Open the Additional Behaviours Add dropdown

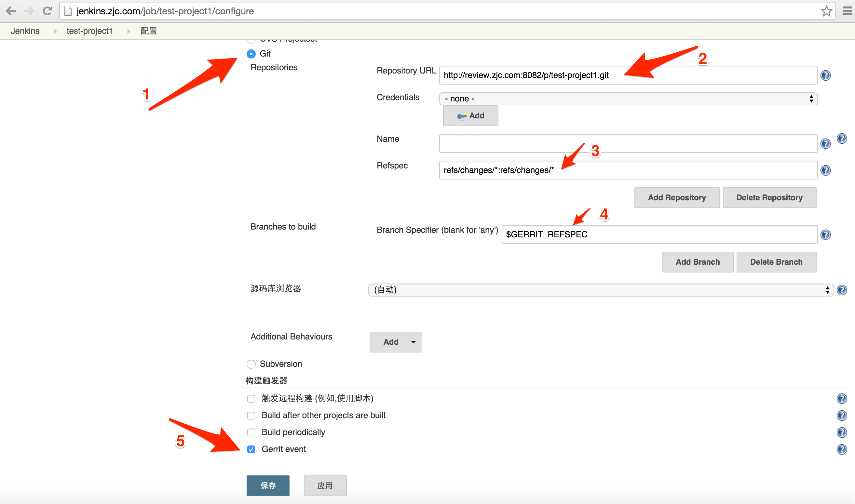coord(396,341)
